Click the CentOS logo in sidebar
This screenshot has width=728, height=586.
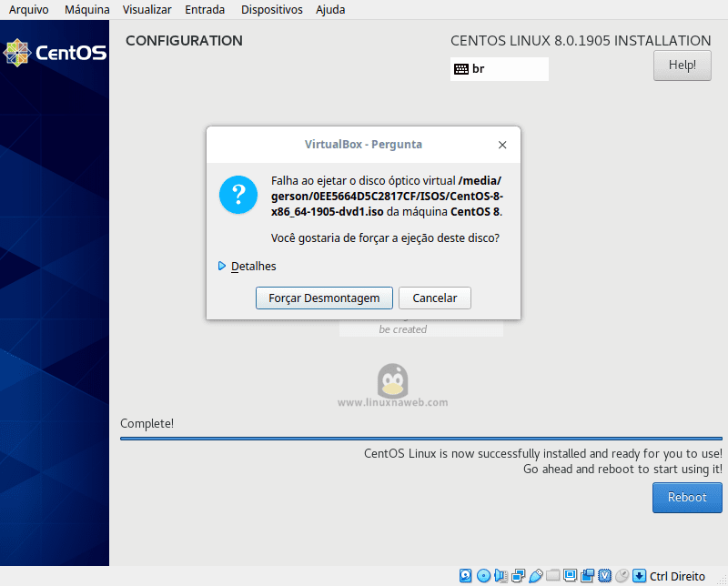(x=55, y=53)
